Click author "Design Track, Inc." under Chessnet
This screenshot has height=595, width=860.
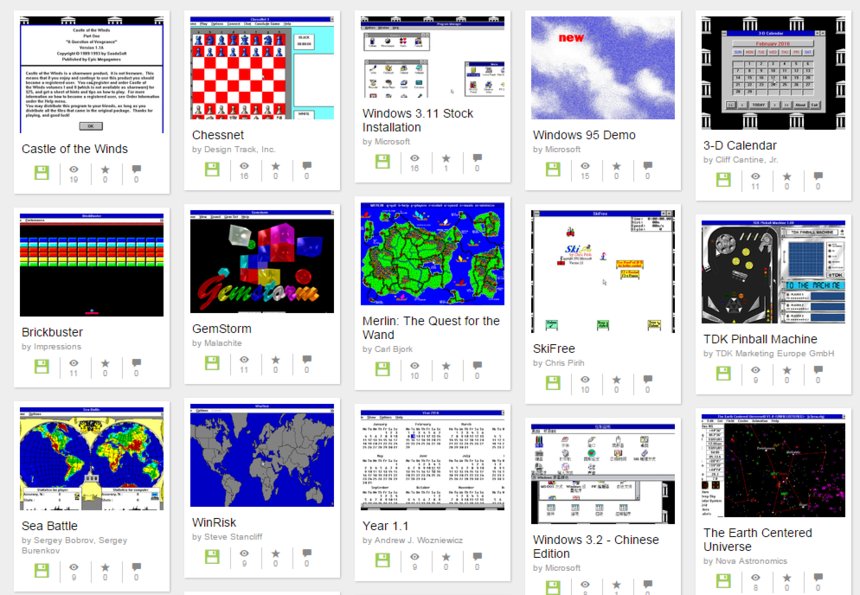(x=239, y=149)
